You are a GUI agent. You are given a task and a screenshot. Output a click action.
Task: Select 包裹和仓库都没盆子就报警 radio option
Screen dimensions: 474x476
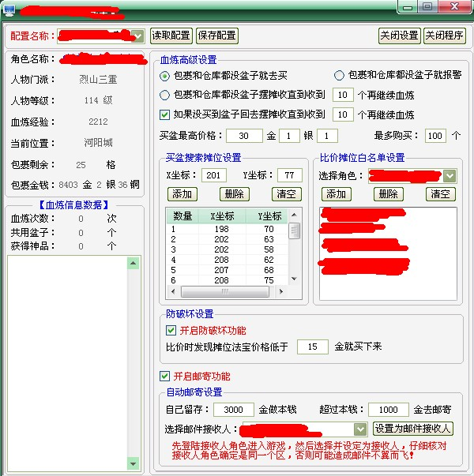click(339, 76)
